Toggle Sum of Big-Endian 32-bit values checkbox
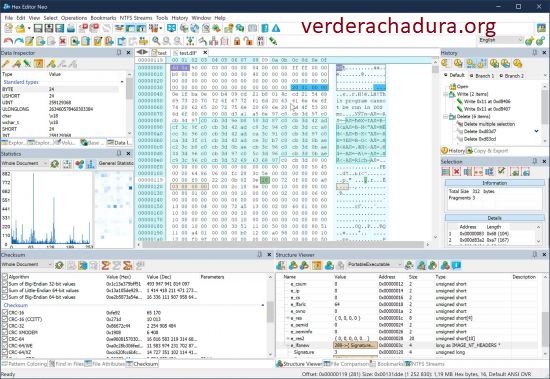 pyautogui.click(x=5, y=284)
